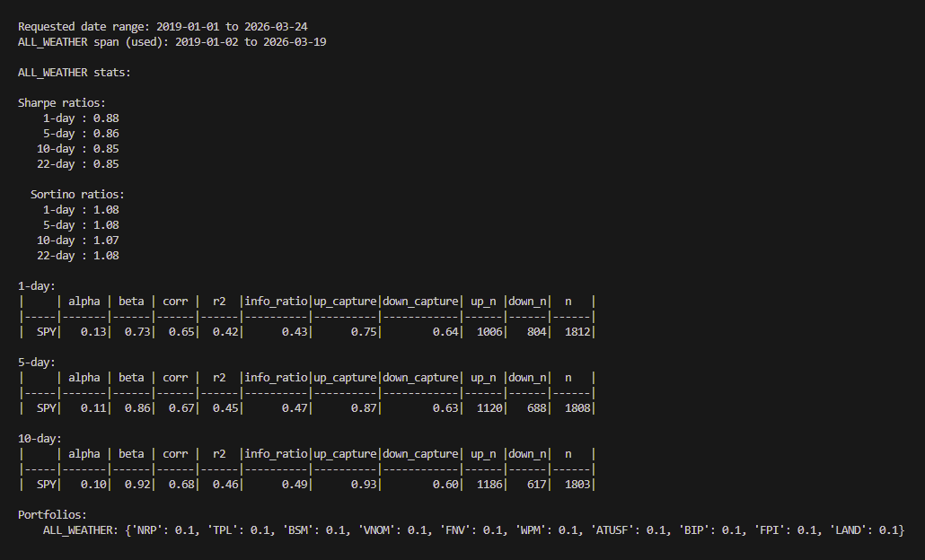This screenshot has height=560, width=925.
Task: Click the SPY row label in 10-day table
Action: (46, 484)
